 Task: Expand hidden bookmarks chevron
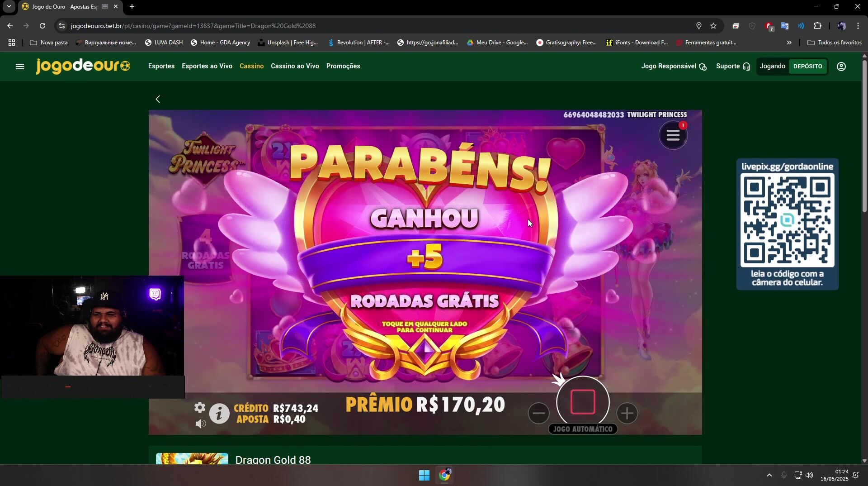tap(789, 43)
